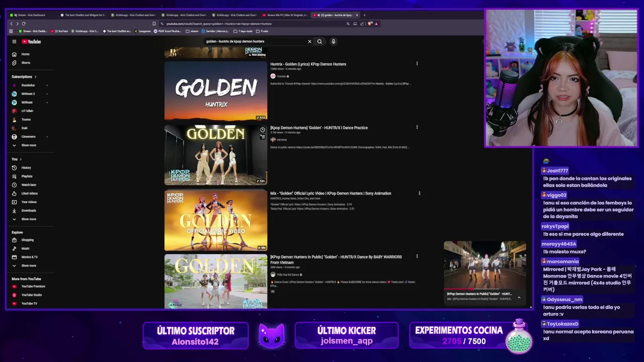This screenshot has height=362, width=644.
Task: Open the browser apps grid icon
Action: pyautogui.click(x=11, y=31)
